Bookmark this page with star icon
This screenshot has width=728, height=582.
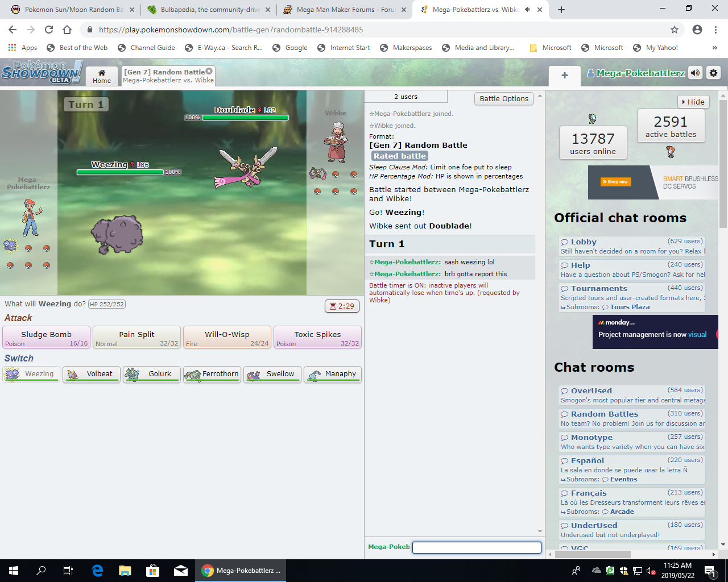click(x=675, y=30)
